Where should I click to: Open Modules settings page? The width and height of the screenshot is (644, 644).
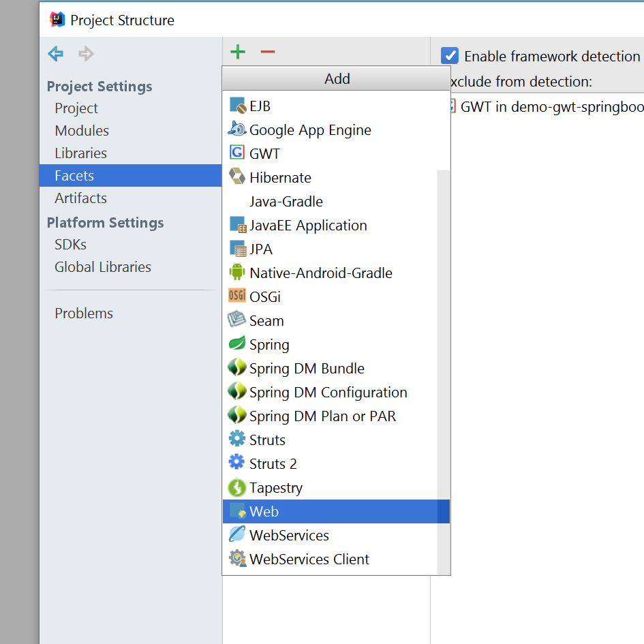click(131, 131)
